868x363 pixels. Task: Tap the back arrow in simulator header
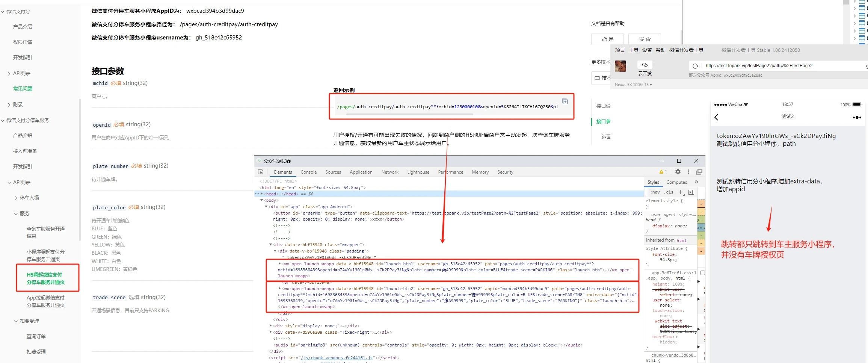click(716, 117)
